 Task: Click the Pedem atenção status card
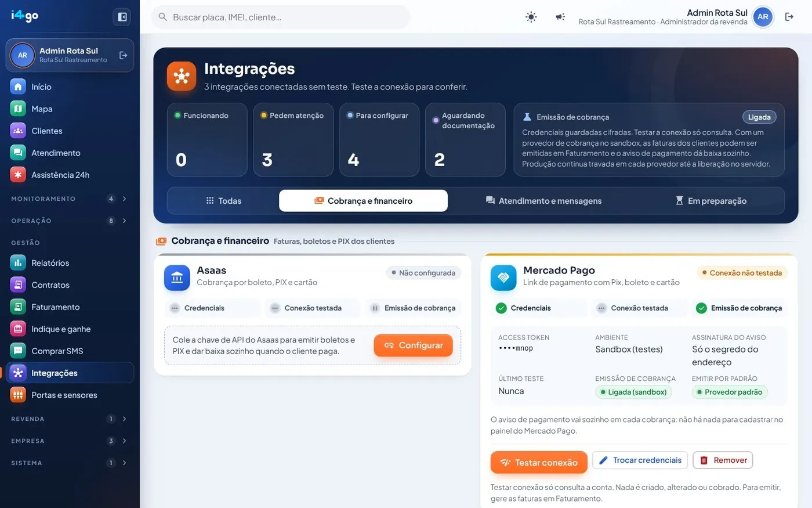point(293,140)
